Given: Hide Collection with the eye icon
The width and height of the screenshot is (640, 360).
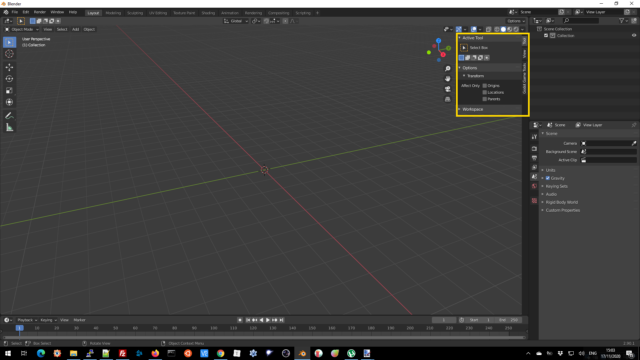Looking at the screenshot, I should (x=634, y=36).
